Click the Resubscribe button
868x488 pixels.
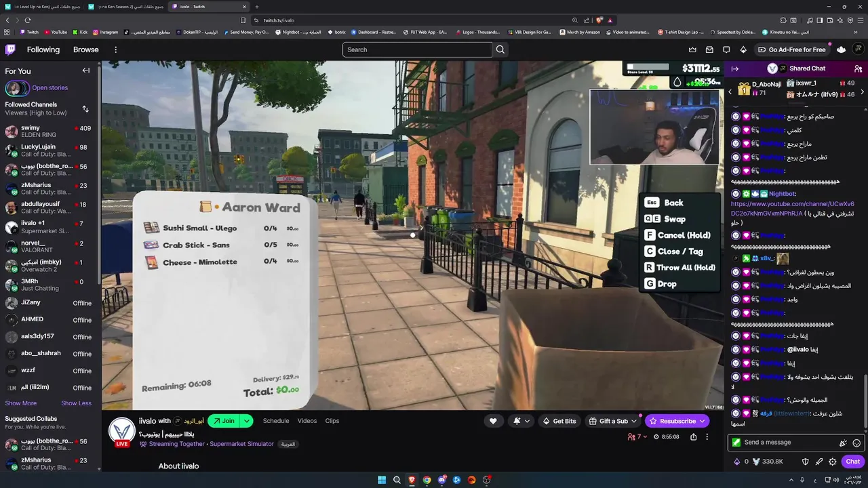pos(677,421)
